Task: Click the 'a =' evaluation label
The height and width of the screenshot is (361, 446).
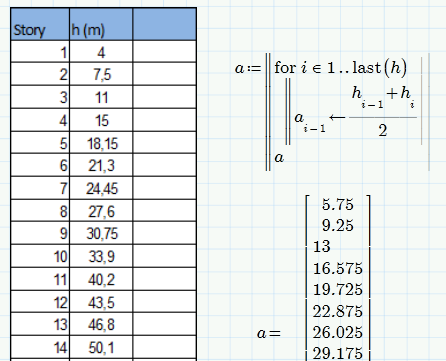Action: [x=269, y=333]
